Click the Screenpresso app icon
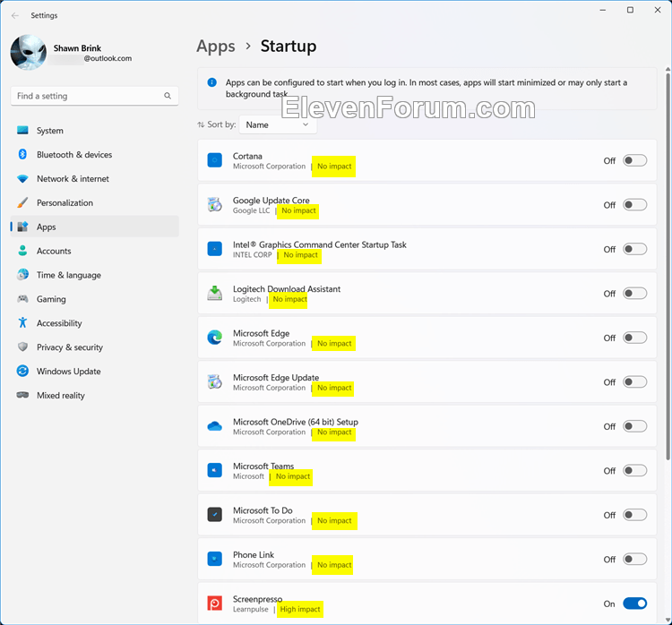This screenshot has height=625, width=672. coord(215,604)
